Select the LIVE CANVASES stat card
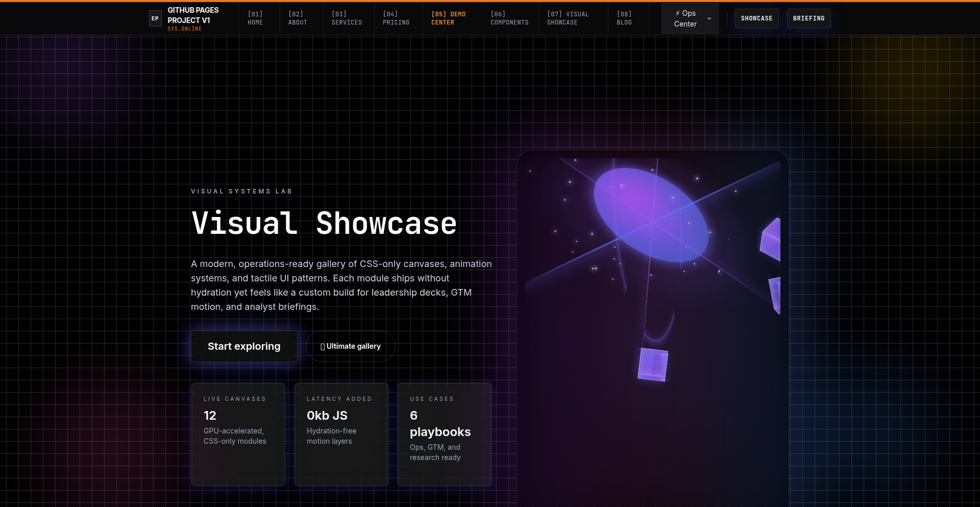 point(238,434)
